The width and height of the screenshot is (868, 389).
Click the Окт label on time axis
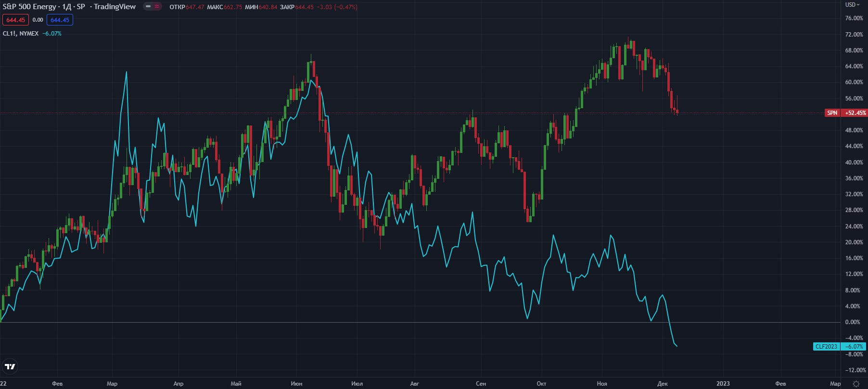point(542,384)
